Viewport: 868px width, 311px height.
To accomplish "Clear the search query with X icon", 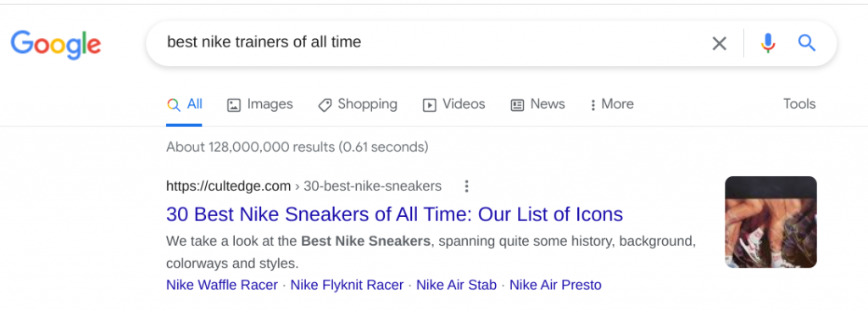I will tap(719, 43).
